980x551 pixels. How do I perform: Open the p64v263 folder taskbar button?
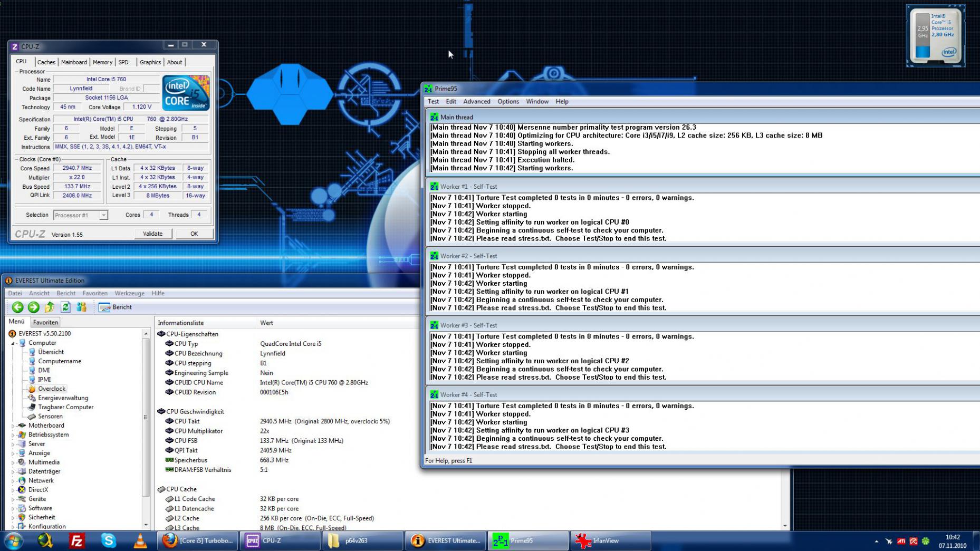click(362, 541)
